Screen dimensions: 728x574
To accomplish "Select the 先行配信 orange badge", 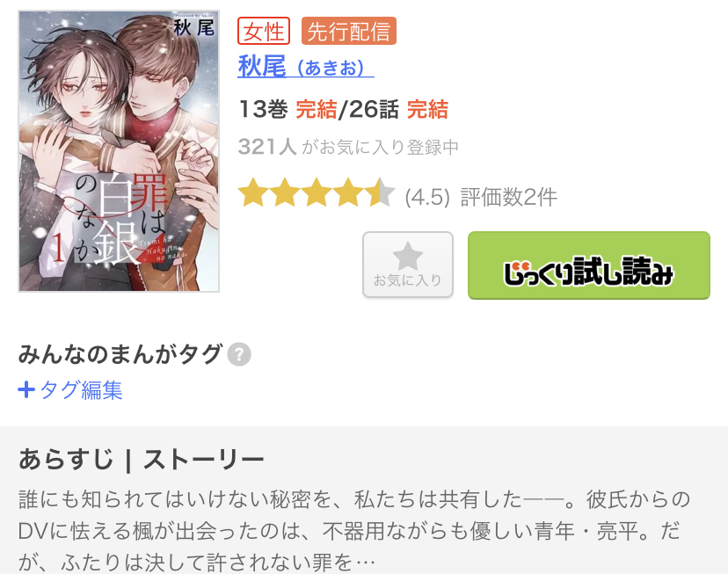I will point(349,31).
